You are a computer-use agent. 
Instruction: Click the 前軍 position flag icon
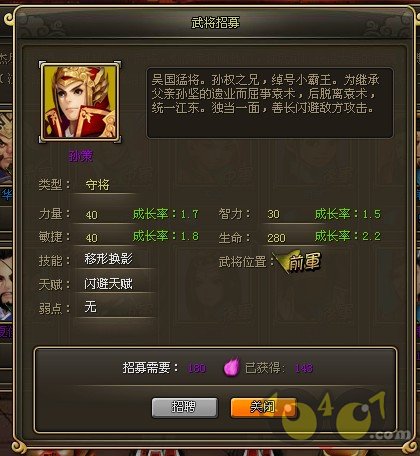click(x=298, y=262)
